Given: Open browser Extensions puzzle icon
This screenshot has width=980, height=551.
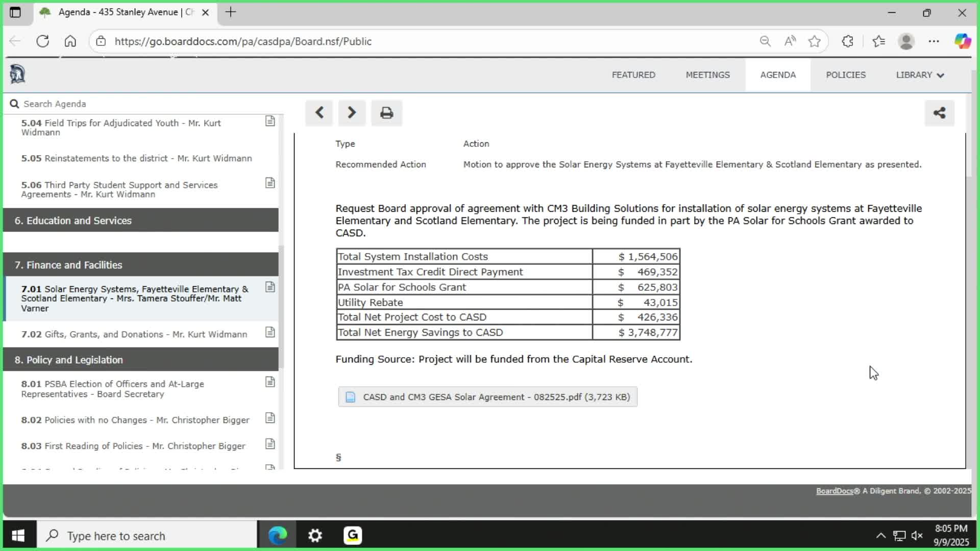Looking at the screenshot, I should pyautogui.click(x=847, y=41).
